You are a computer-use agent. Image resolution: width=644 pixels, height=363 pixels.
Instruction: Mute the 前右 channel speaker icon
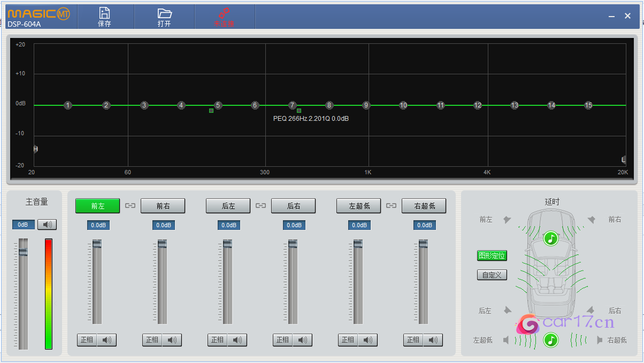(172, 339)
